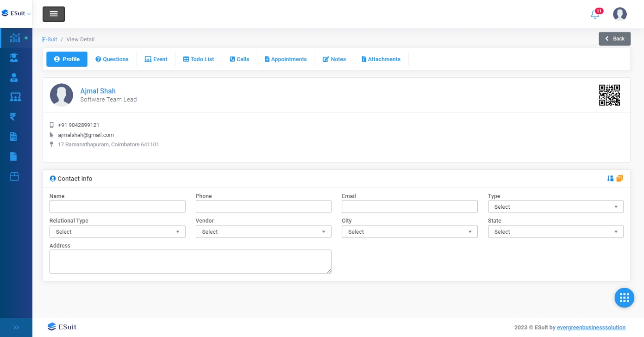Expand the Relational Type dropdown
644x337 pixels.
117,232
